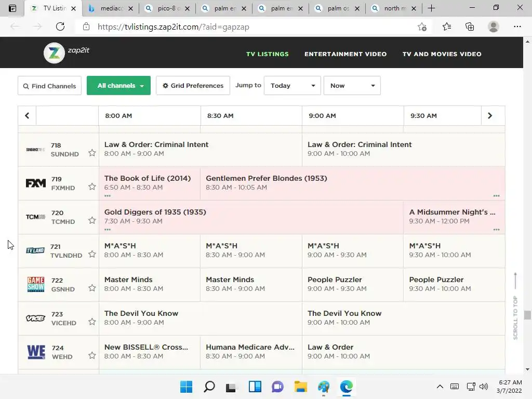Open ENTERTAINMENT VIDEO nav item
Viewport: 532px width, 399px height.
345,54
